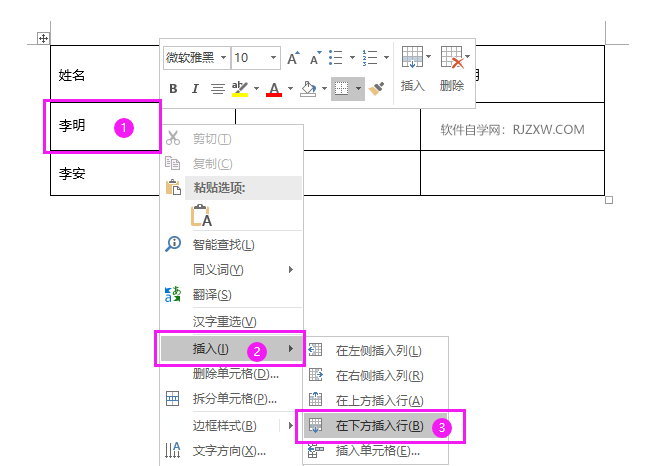Click the table move handle
Screen dimensions: 663x466
(43, 38)
